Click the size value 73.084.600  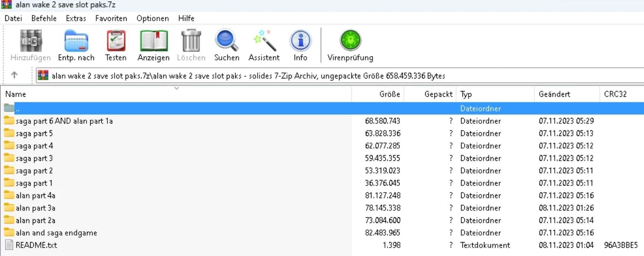(x=382, y=220)
